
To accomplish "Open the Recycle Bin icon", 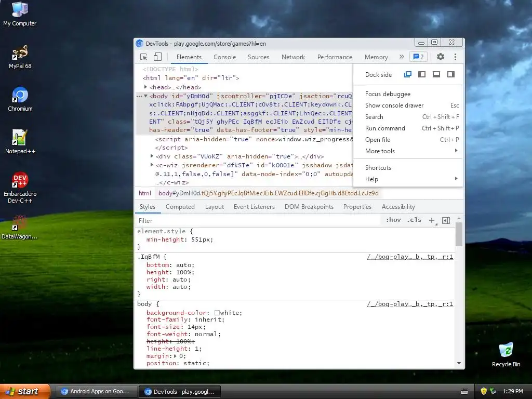I will (506, 354).
